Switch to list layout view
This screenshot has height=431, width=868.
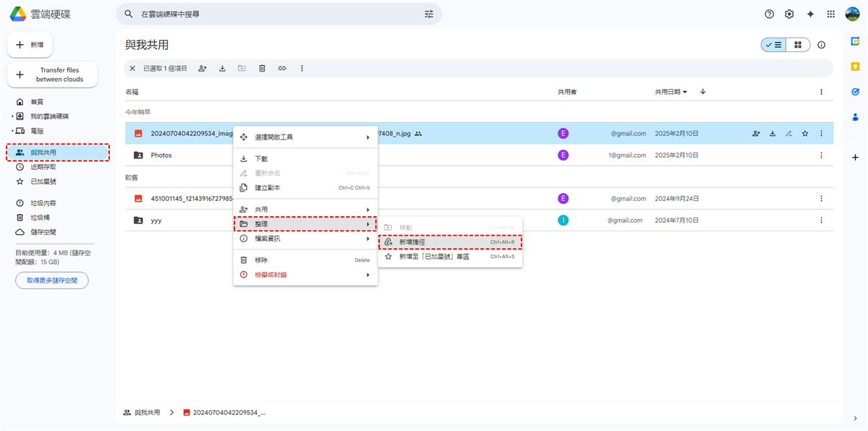click(773, 45)
